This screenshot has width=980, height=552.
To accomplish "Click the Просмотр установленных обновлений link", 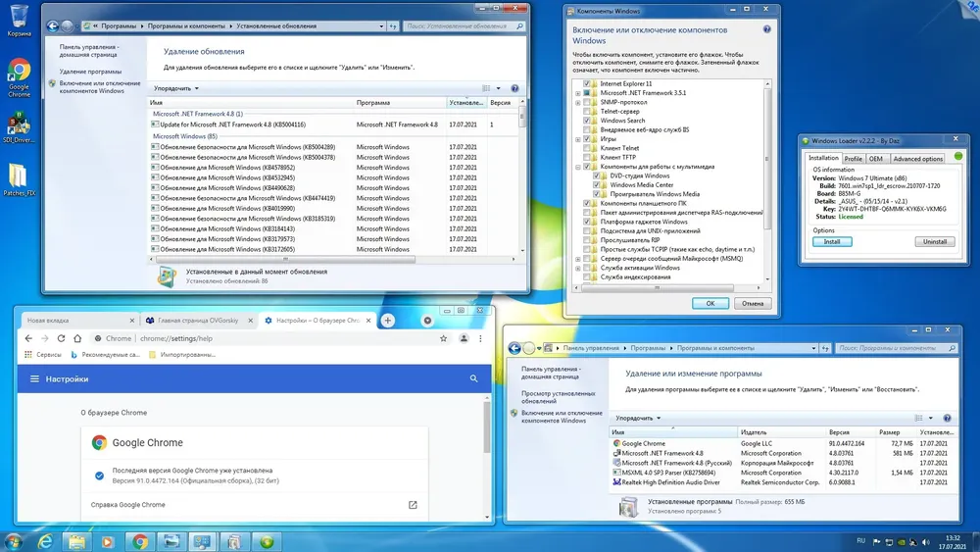I will pos(559,397).
